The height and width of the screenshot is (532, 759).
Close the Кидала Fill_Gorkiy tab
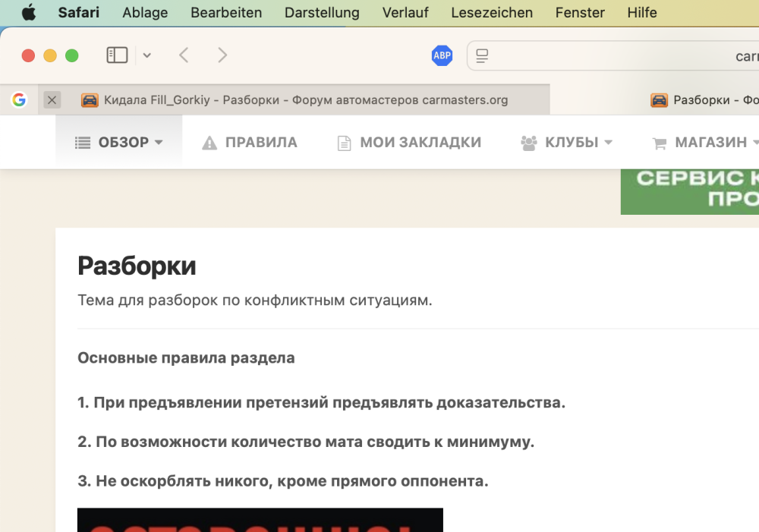[x=52, y=99]
